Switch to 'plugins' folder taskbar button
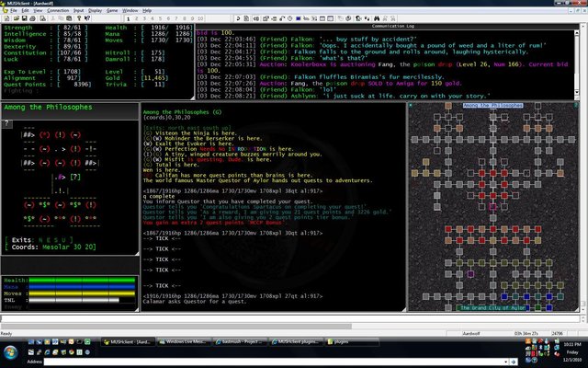Screen dimensions: 588x368 point(351,341)
